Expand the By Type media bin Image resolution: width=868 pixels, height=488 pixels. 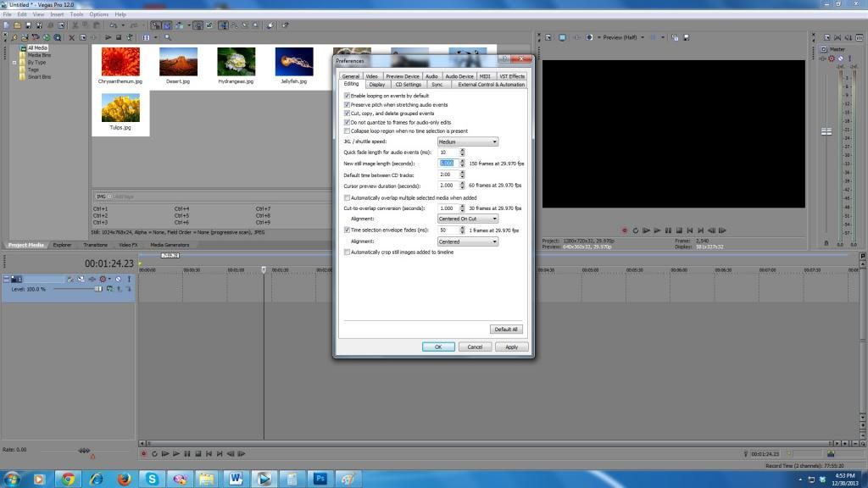click(14, 63)
